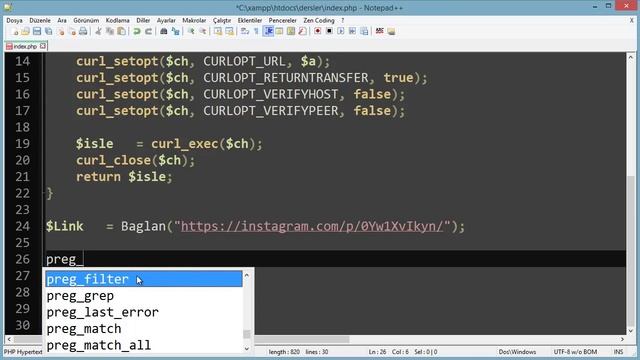Open the Zen Coding menu
This screenshot has width=640, height=360.
click(x=319, y=20)
